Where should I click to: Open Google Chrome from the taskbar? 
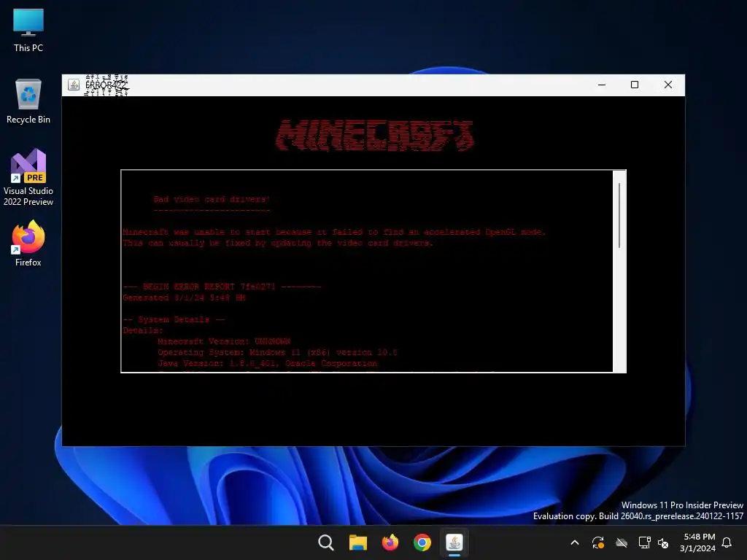click(x=422, y=542)
